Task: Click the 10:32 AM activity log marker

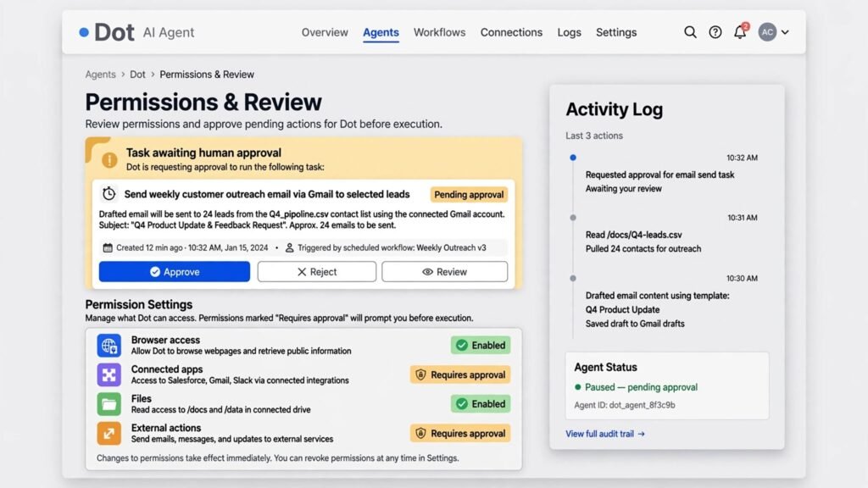Action: (x=573, y=158)
